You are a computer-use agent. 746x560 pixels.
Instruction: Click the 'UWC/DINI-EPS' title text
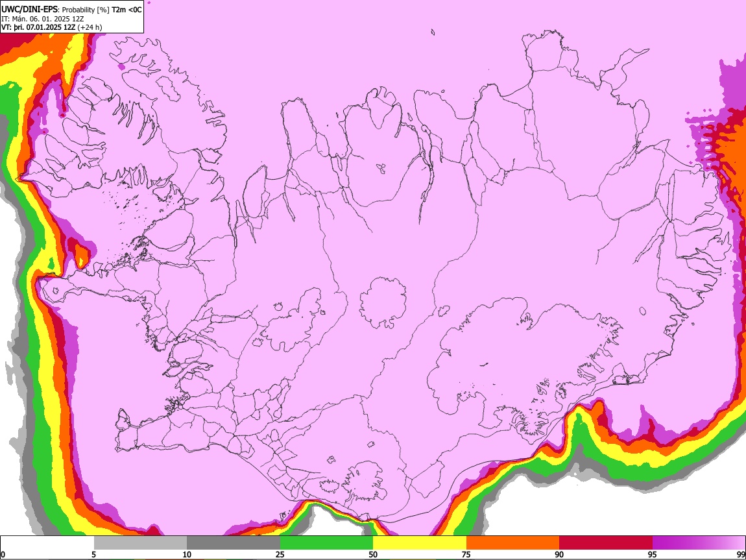[x=30, y=10]
